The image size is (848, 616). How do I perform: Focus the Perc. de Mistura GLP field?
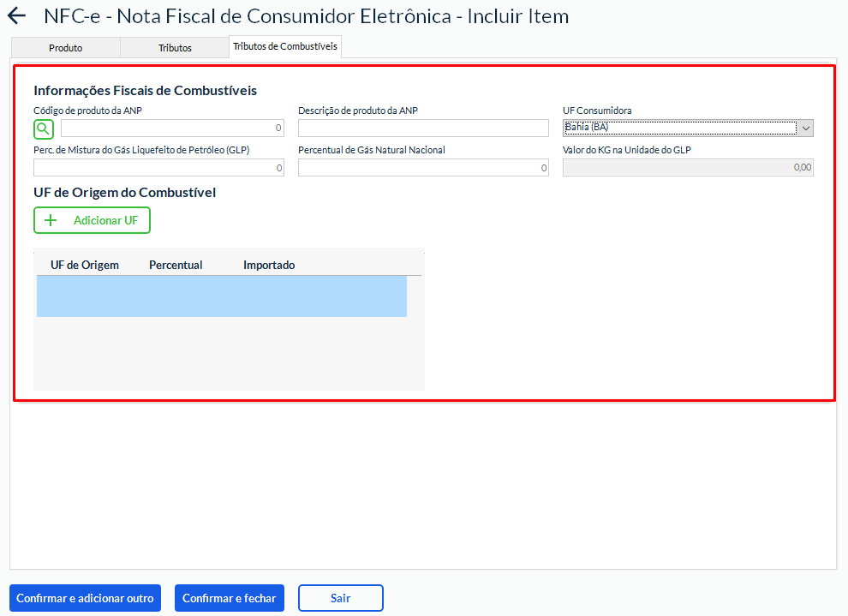click(158, 168)
